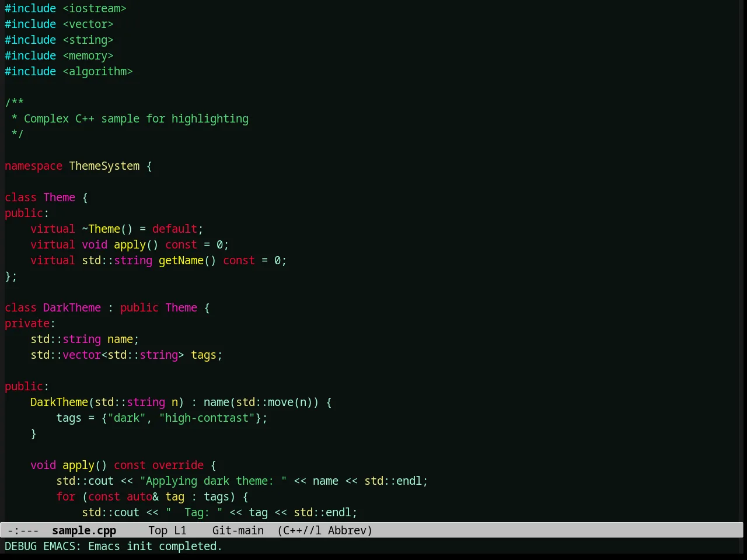Click the string literal "high-contrast"
747x560 pixels.
click(x=207, y=418)
